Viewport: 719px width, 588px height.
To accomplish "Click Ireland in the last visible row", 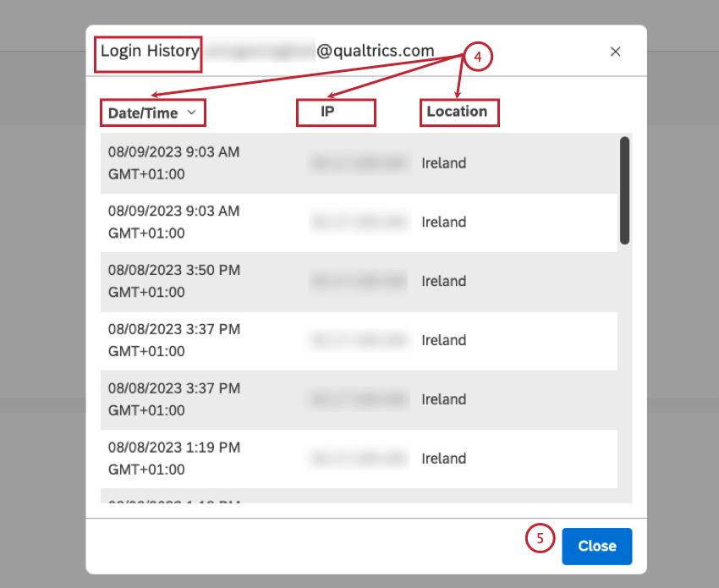I will (443, 459).
